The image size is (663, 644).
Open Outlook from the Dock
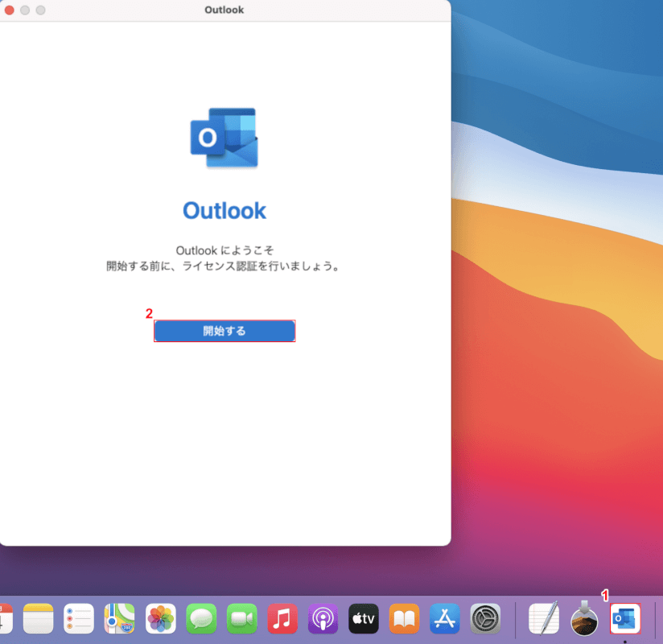[625, 618]
